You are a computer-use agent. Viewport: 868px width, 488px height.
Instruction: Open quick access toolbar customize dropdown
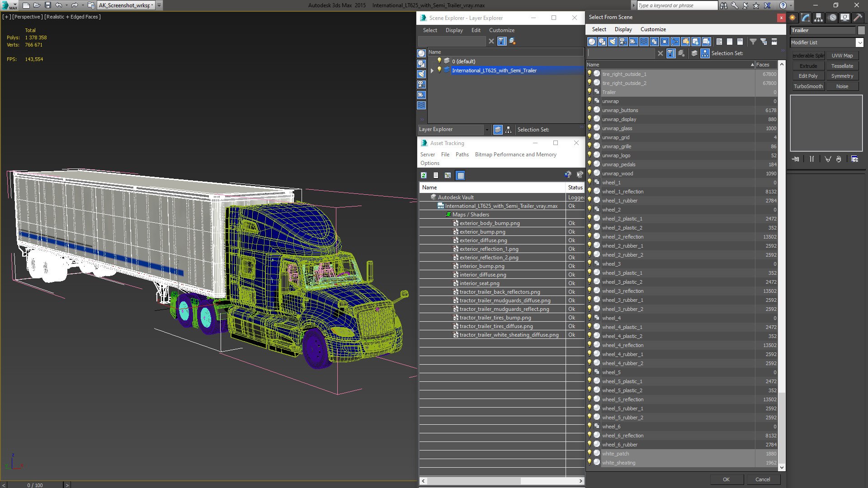(x=159, y=5)
